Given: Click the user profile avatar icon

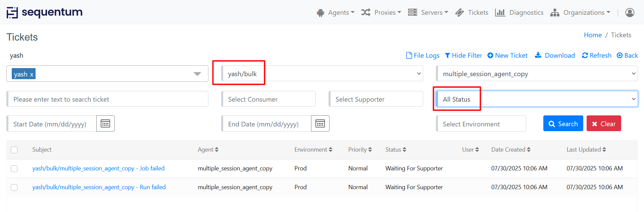Looking at the screenshot, I should [630, 13].
